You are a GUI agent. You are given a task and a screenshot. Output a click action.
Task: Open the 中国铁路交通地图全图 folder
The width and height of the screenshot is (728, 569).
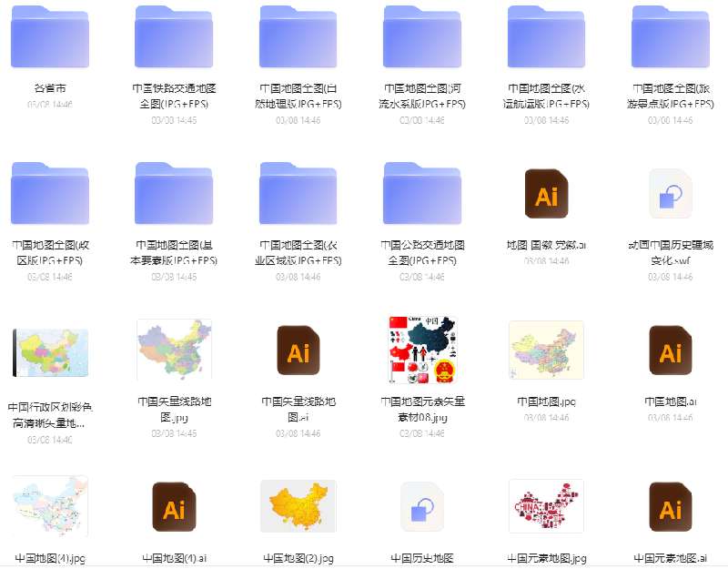174,36
